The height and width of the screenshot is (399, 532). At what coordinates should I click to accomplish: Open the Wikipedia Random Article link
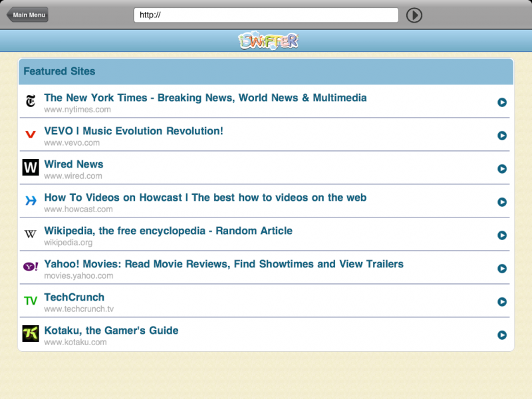coord(168,231)
